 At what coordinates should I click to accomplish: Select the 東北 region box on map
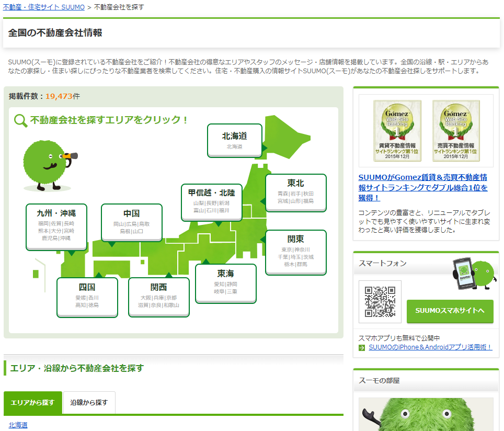tap(296, 192)
